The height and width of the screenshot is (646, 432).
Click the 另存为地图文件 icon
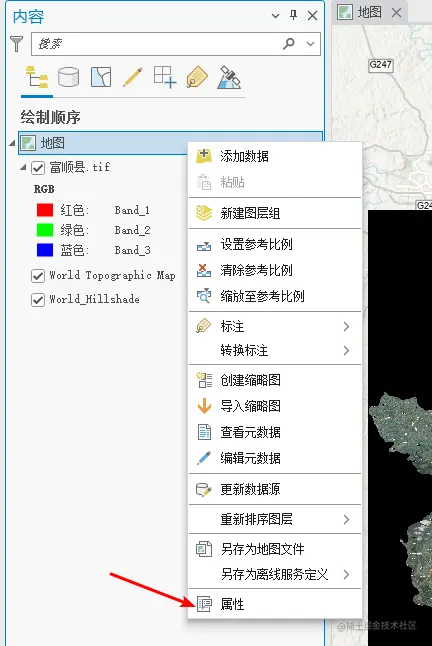tap(204, 549)
